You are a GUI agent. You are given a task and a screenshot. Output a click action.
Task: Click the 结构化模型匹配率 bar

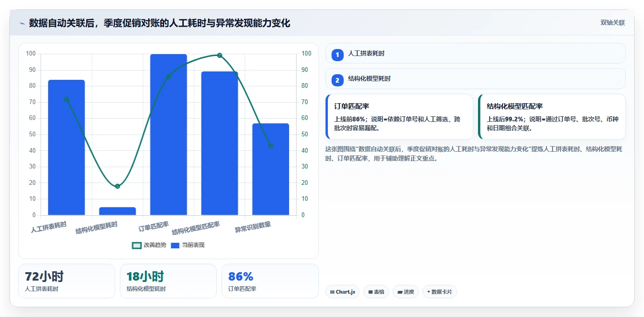click(x=220, y=143)
